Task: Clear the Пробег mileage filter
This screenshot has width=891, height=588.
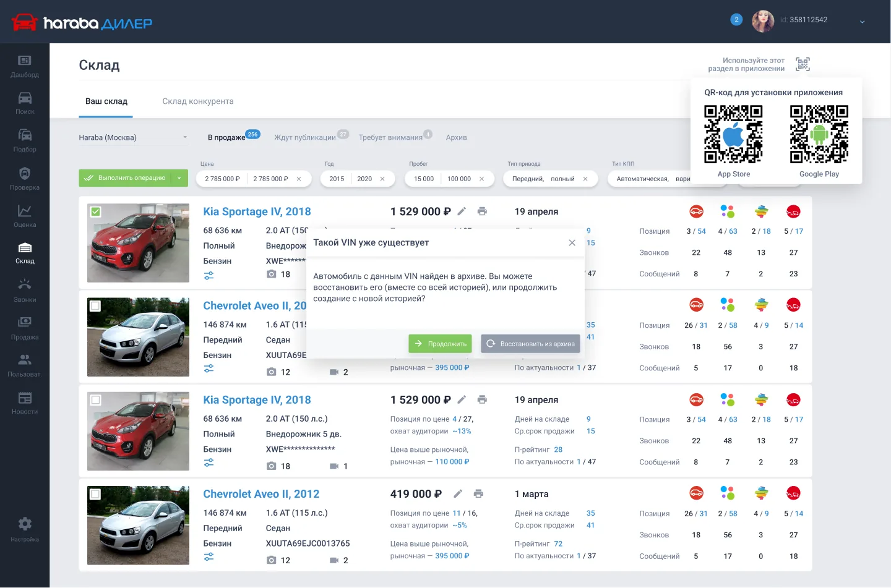Action: pyautogui.click(x=481, y=179)
